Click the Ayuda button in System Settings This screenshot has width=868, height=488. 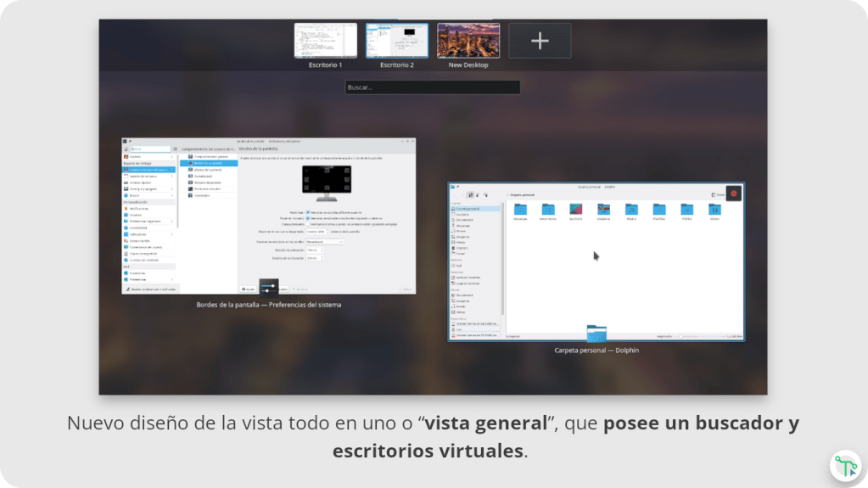[248, 289]
